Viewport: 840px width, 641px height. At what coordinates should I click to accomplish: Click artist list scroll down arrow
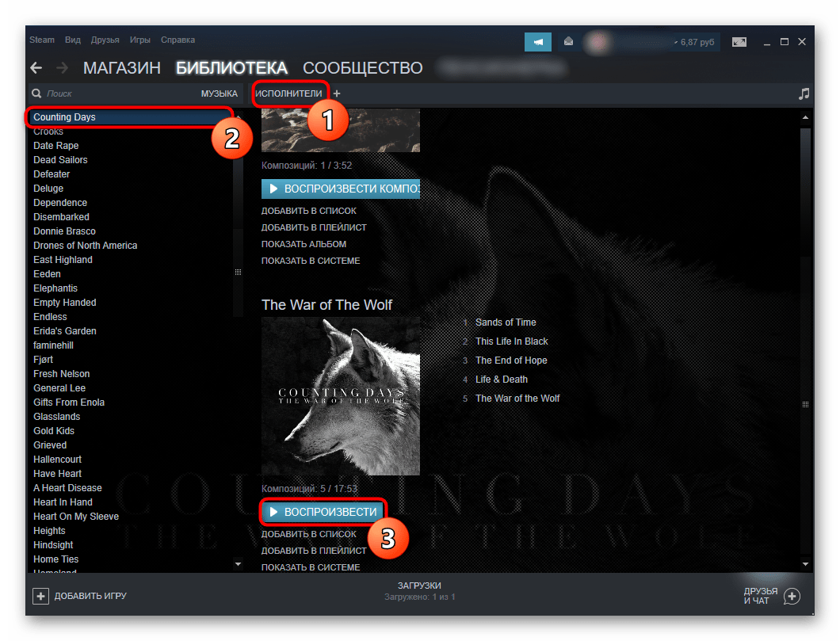tap(238, 564)
